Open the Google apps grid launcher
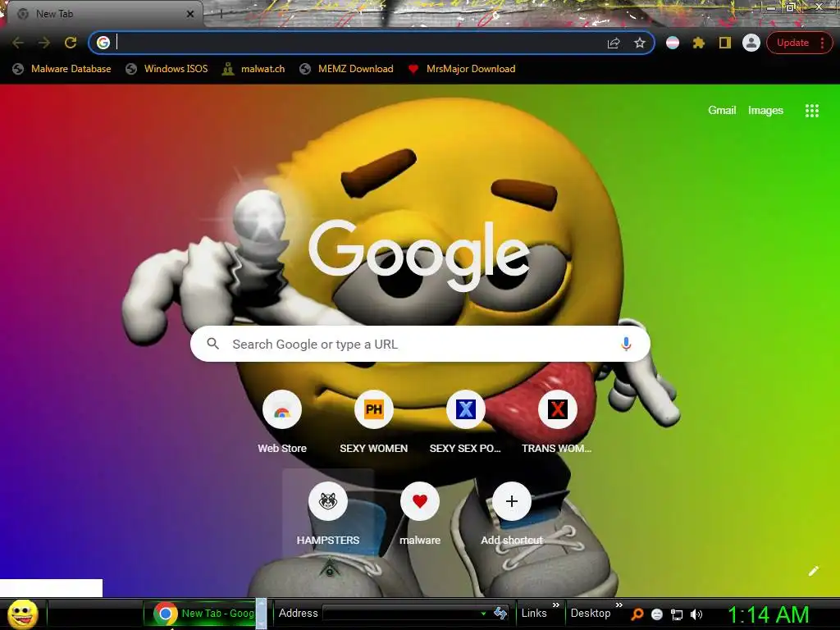Viewport: 840px width, 630px height. click(811, 111)
